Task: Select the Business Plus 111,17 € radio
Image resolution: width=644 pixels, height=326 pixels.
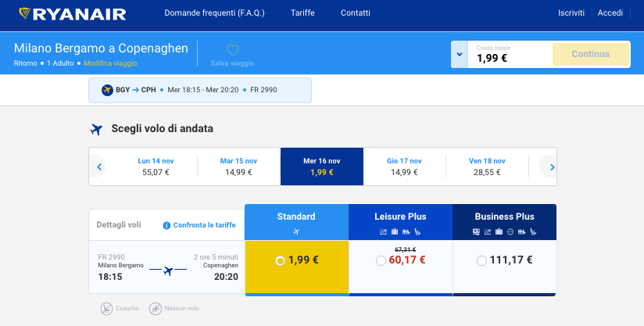Action: pos(481,260)
